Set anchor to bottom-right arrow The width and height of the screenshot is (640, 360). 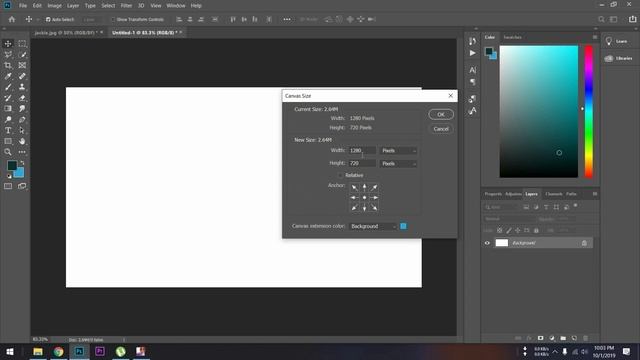coord(374,207)
